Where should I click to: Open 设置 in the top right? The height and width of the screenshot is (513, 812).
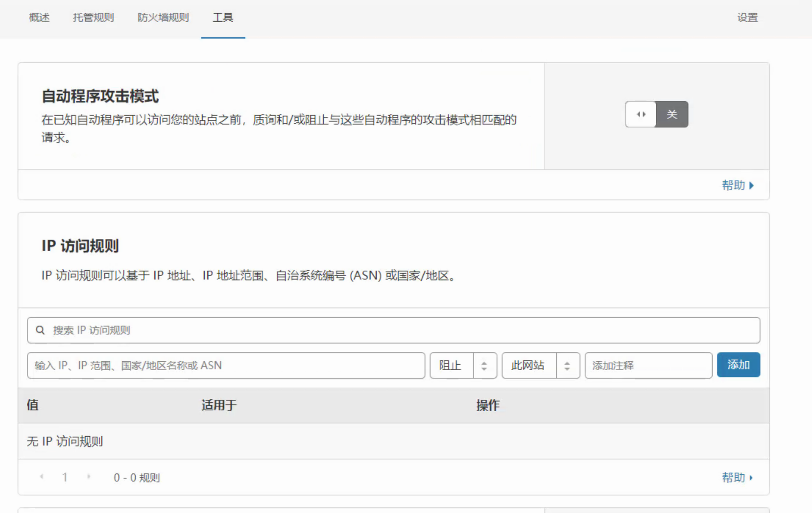747,18
